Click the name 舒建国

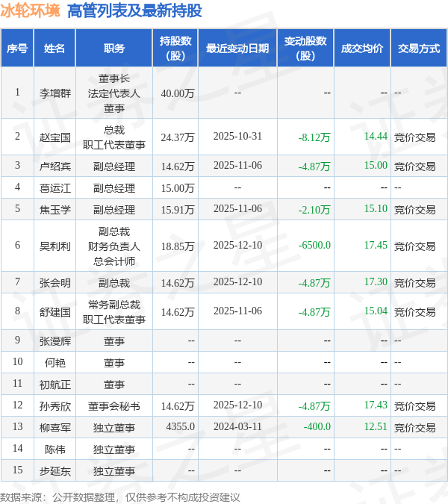click(x=55, y=312)
